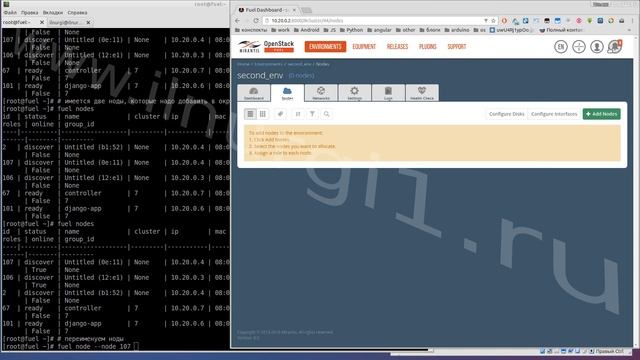Image resolution: width=640 pixels, height=360 pixels.
Task: Open RELEASES in Fuel navigation
Action: click(x=398, y=47)
